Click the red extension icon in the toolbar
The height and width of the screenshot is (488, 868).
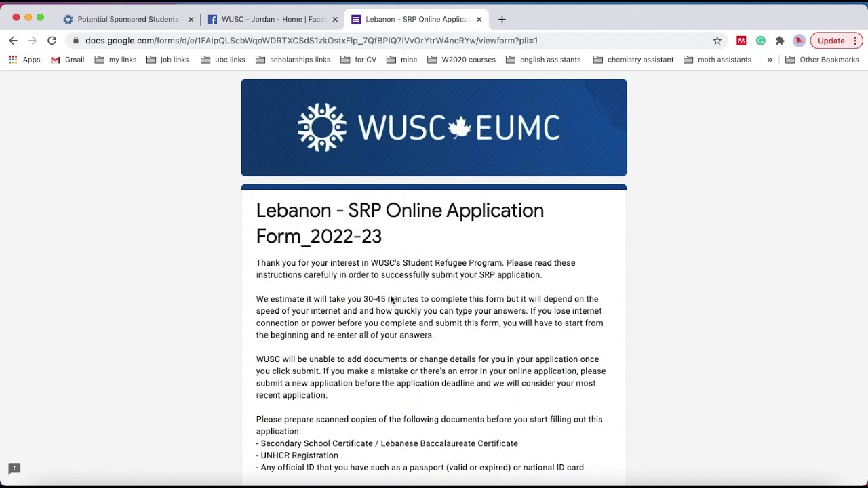point(741,41)
